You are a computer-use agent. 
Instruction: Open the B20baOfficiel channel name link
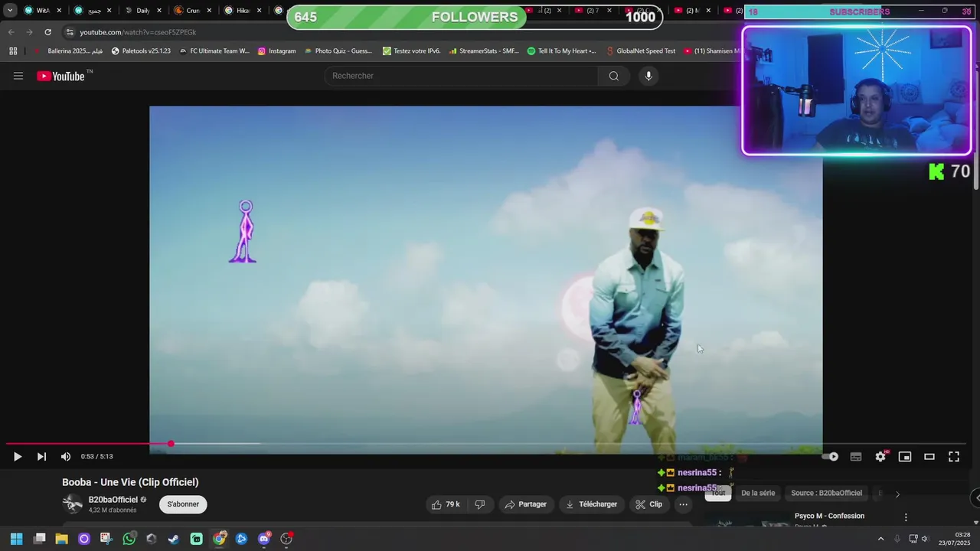(x=113, y=500)
